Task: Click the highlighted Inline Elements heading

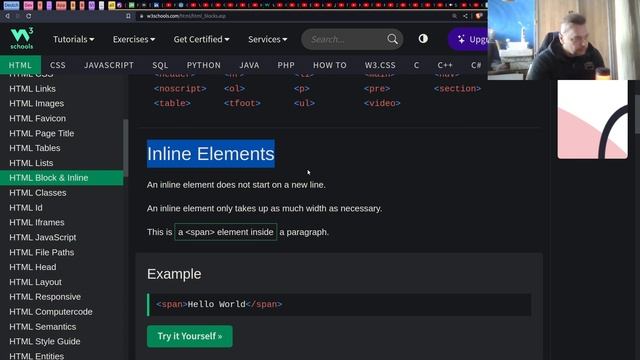Action: (211, 154)
